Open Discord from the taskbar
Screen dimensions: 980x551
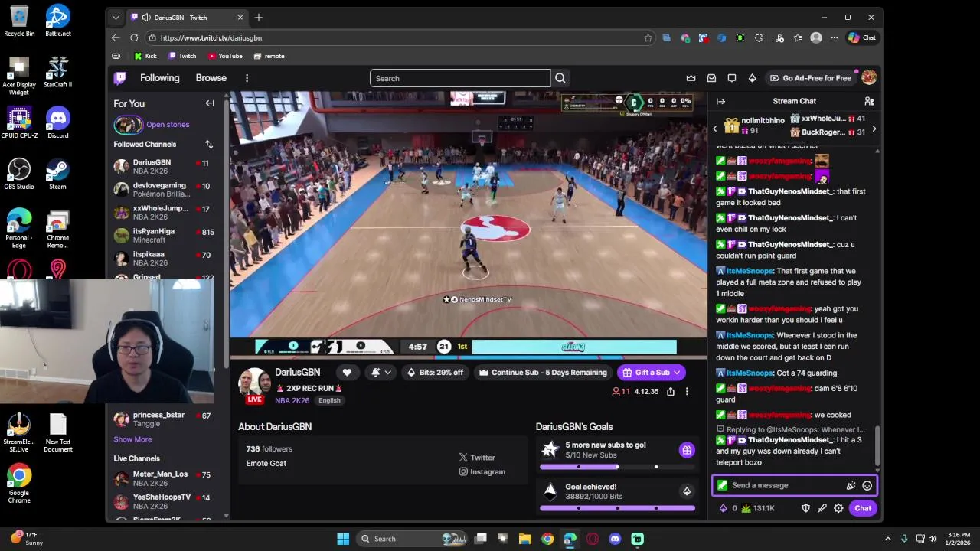pyautogui.click(x=615, y=539)
